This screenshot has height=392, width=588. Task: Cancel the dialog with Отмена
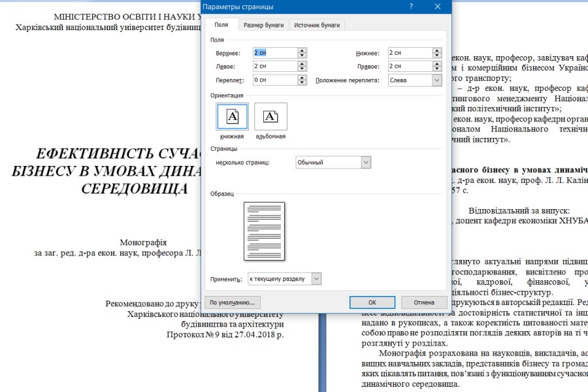(x=424, y=302)
